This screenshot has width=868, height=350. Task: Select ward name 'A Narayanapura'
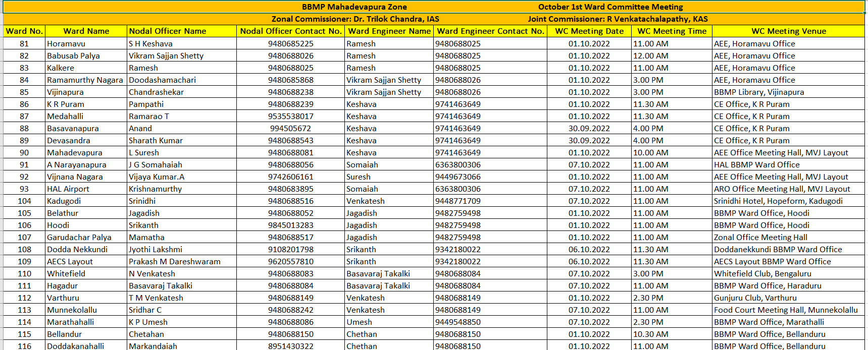(x=86, y=165)
